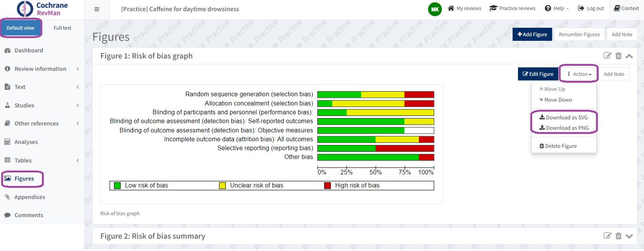644x251 pixels.
Task: Open the Help dropdown
Action: click(557, 8)
